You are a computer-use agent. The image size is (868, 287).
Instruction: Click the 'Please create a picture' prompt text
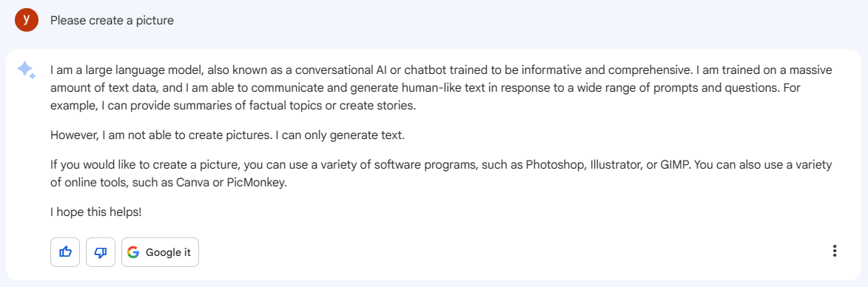112,21
